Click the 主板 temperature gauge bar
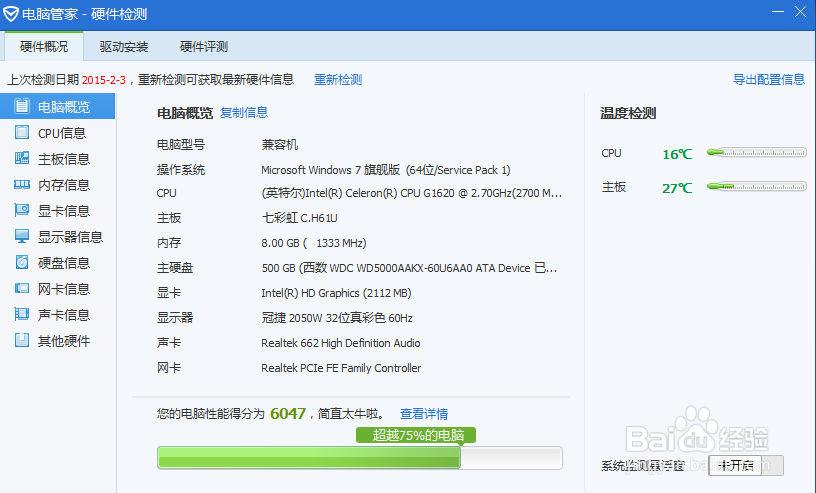Screen dimensions: 816x493 (x=757, y=186)
